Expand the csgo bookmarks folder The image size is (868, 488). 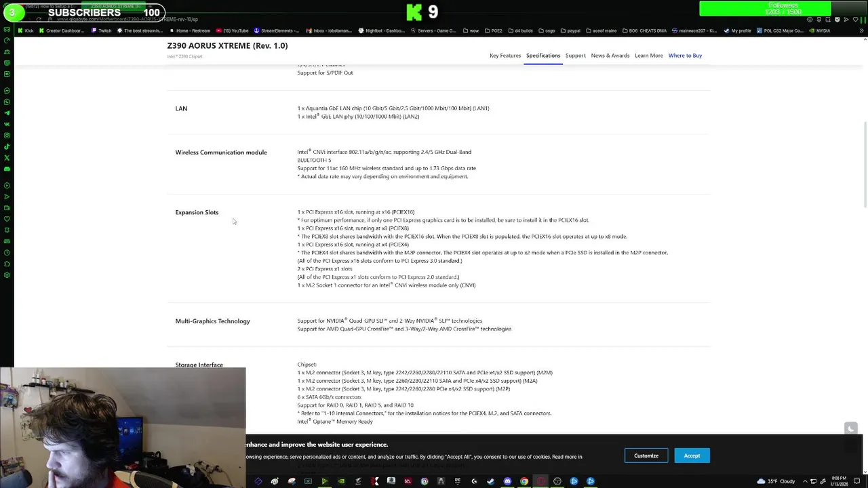coord(546,30)
